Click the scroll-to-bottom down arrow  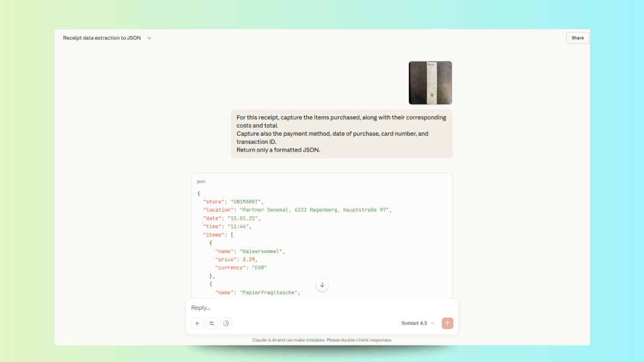(x=322, y=285)
